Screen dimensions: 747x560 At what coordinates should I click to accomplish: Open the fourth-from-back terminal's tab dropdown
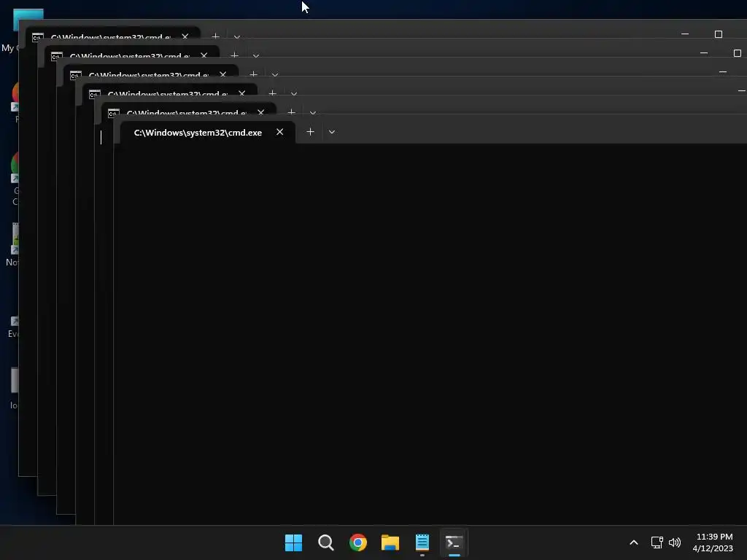[294, 94]
